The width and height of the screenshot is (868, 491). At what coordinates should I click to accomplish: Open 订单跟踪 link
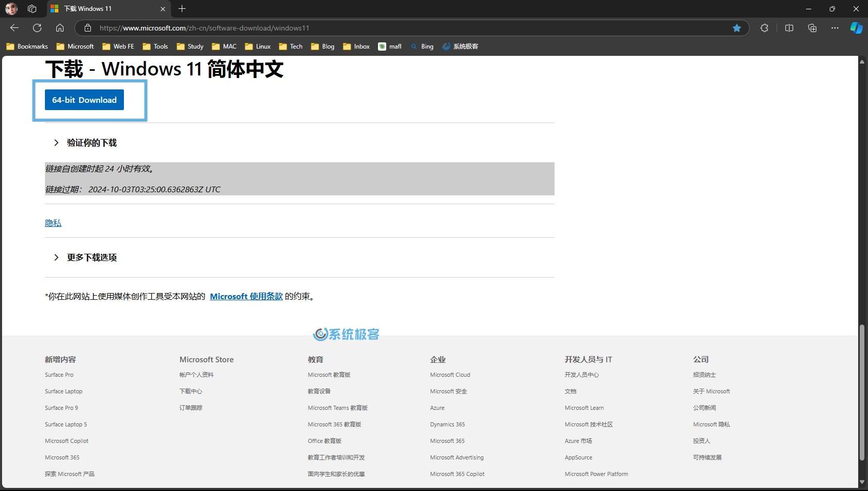tap(191, 408)
